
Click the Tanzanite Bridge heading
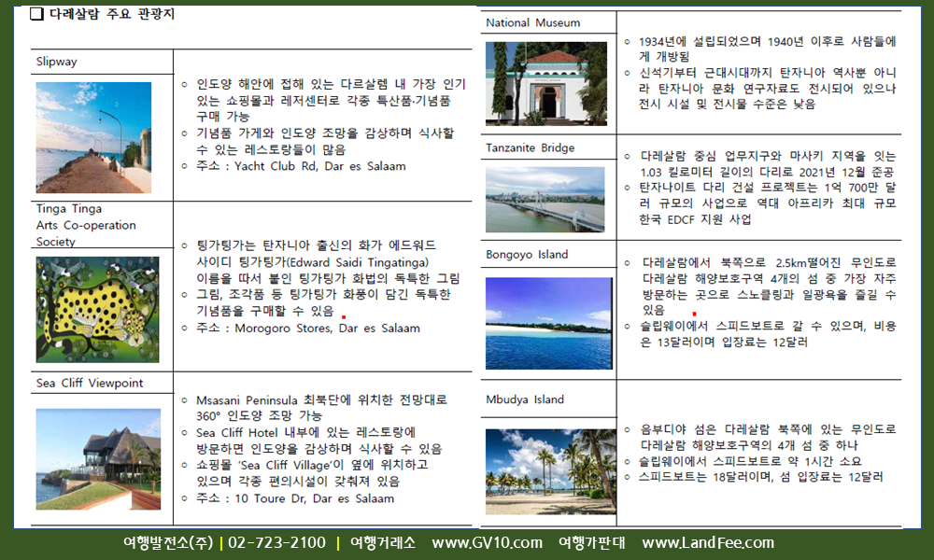[x=531, y=147]
